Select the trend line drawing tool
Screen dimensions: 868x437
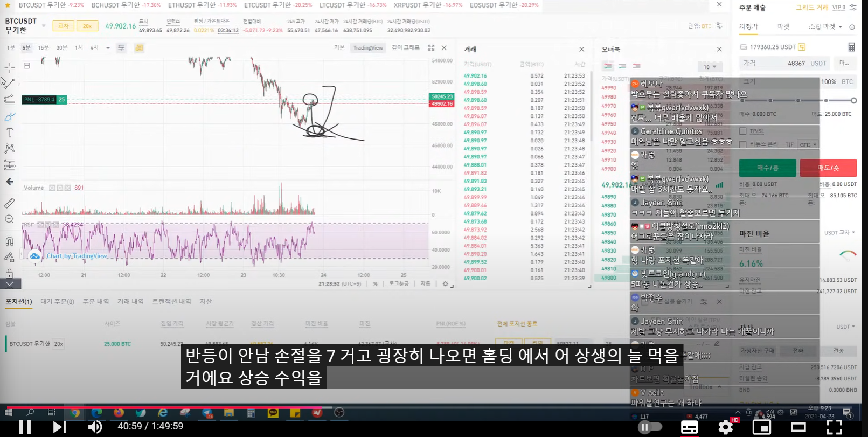coord(10,84)
